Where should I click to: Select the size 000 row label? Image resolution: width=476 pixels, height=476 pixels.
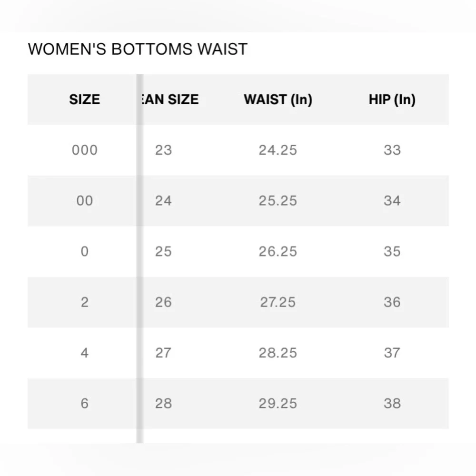[x=84, y=150]
